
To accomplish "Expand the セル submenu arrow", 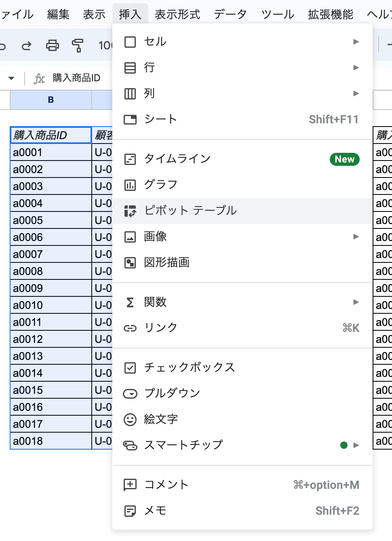I will coord(356,42).
